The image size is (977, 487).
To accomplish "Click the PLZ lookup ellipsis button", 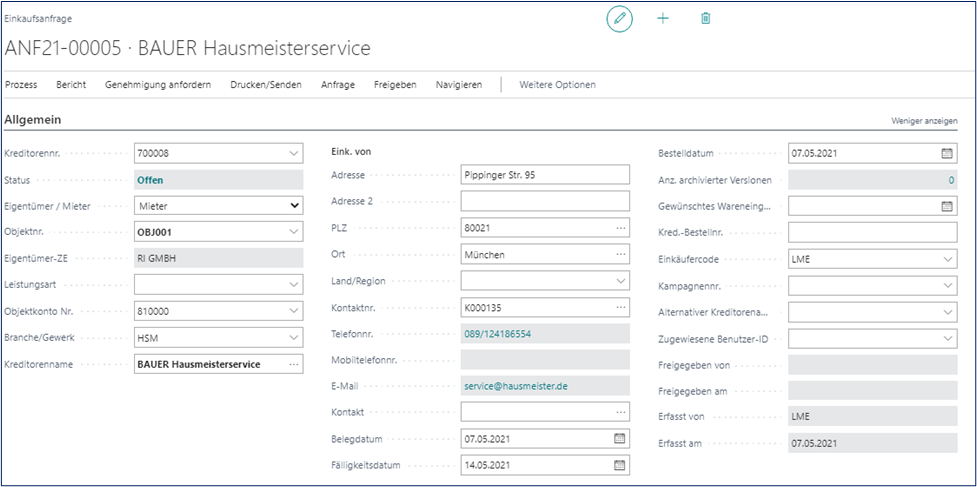I will click(620, 228).
